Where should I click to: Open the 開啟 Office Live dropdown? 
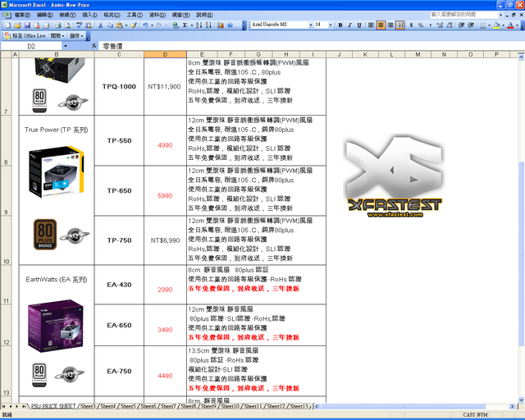(x=57, y=36)
